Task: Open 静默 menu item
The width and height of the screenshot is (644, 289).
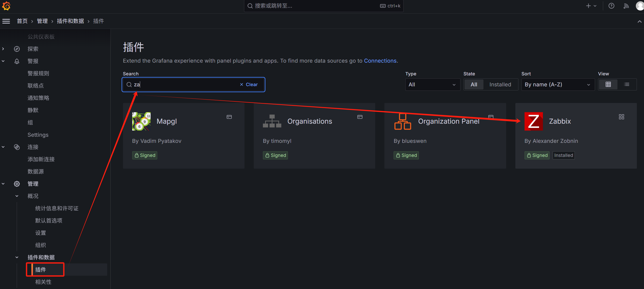Action: click(33, 110)
